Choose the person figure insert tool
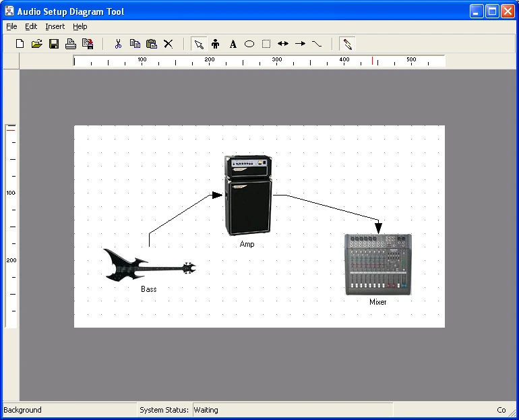The height and width of the screenshot is (420, 519). point(216,44)
